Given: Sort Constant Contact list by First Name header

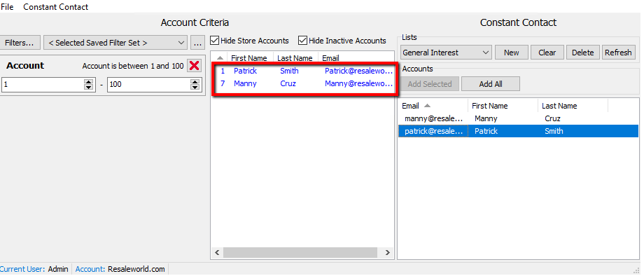Looking at the screenshot, I should pos(503,106).
